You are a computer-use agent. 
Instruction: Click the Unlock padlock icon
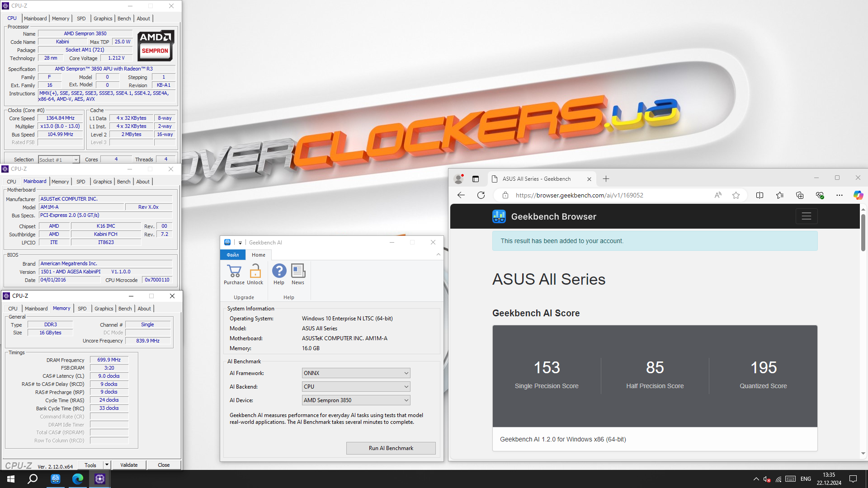tap(255, 271)
